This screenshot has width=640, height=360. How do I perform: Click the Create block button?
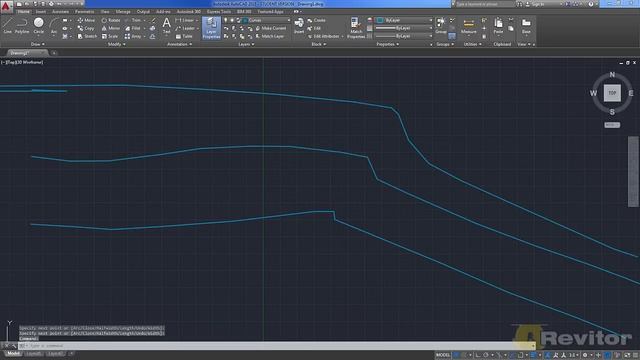317,20
